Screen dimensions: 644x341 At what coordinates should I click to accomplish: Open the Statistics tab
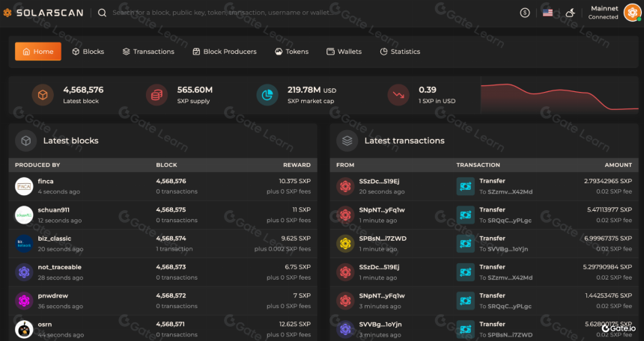[x=400, y=52]
